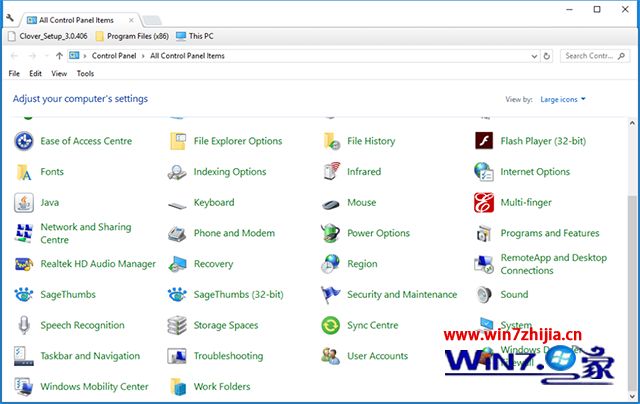Open the Tools menu
640x404 pixels.
85,73
